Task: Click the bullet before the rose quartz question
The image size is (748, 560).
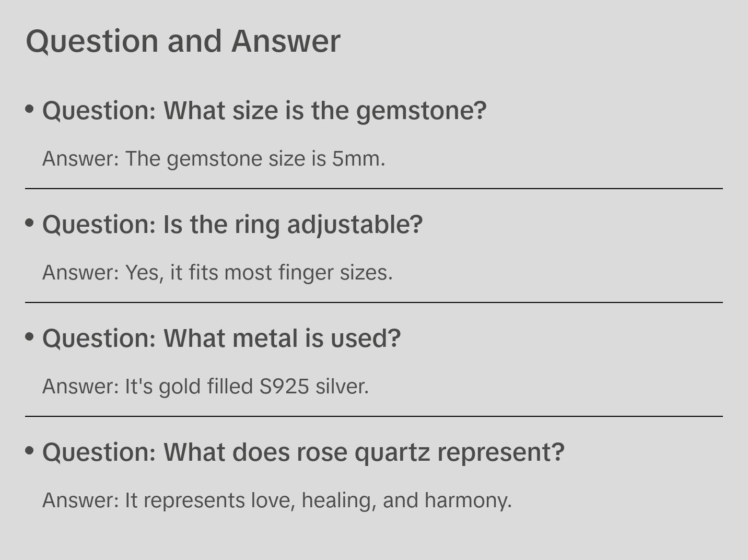Action: click(30, 451)
